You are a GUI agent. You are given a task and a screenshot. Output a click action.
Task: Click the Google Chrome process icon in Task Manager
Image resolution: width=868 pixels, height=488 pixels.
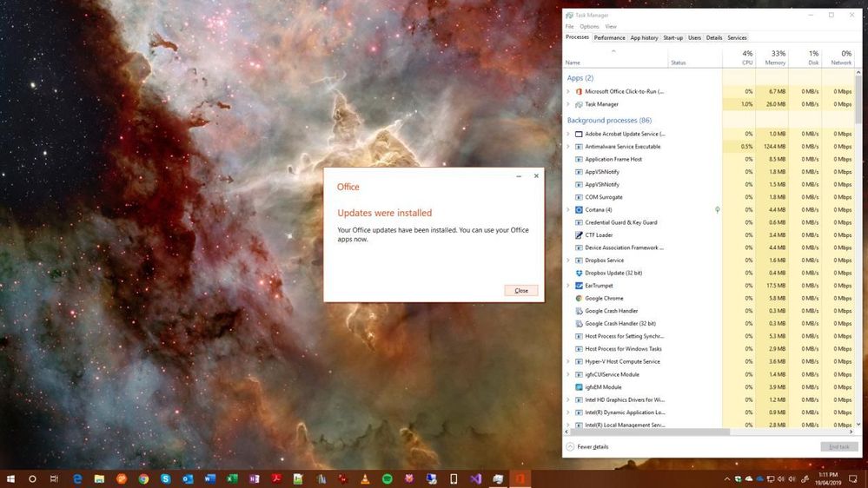coord(579,298)
